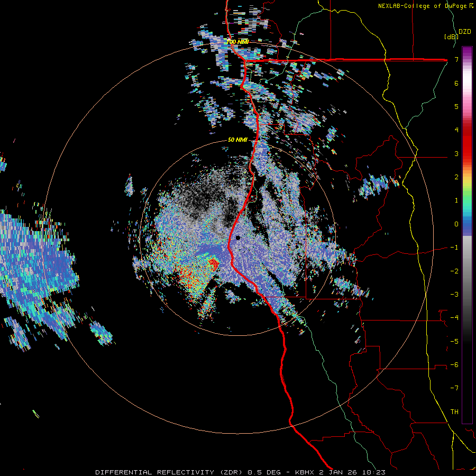Click the -2 value on the color scale

[454, 271]
